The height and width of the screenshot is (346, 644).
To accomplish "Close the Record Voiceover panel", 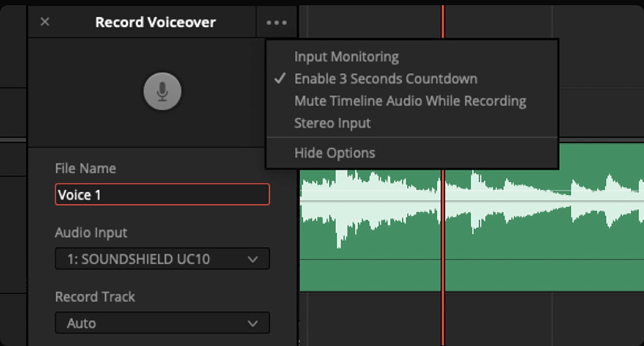I will (45, 22).
